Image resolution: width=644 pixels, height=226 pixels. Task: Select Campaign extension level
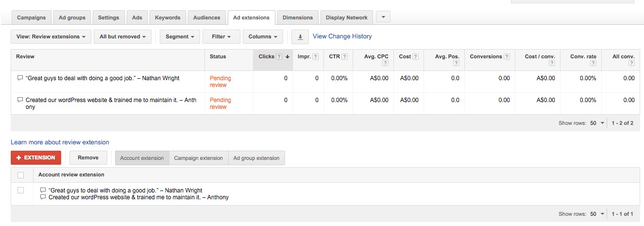pos(198,158)
